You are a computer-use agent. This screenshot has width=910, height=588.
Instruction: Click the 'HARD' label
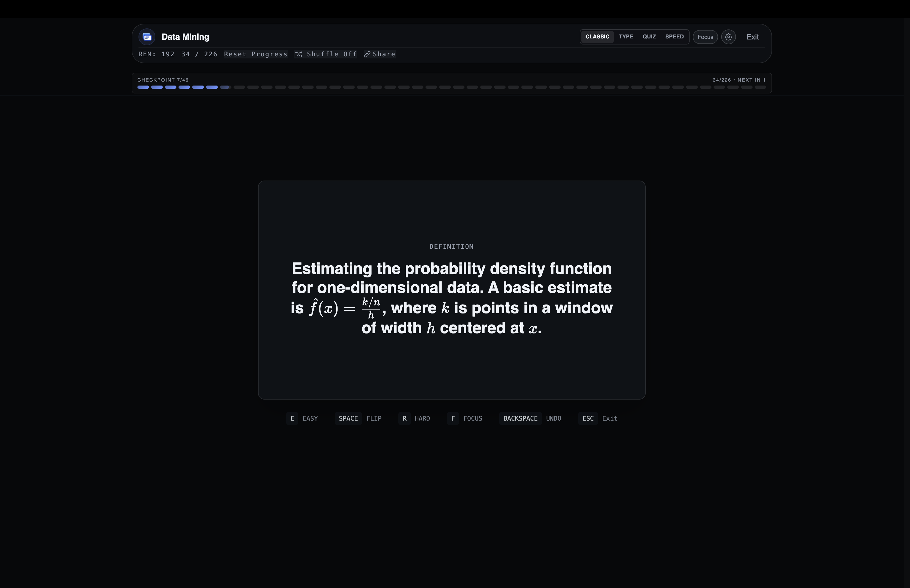tap(422, 418)
